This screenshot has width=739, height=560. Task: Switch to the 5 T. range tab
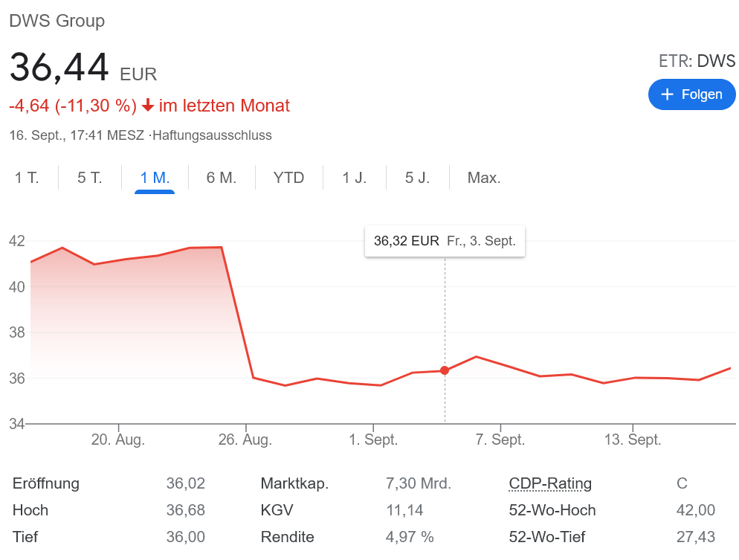pyautogui.click(x=89, y=178)
